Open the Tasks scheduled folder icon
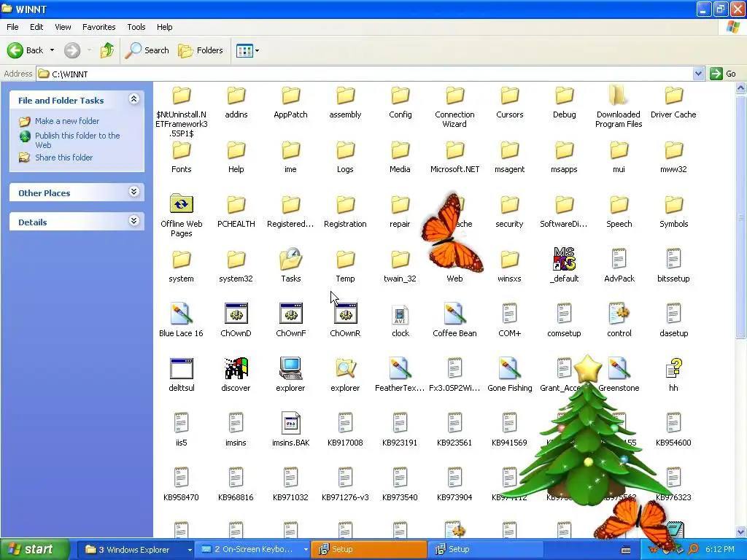The height and width of the screenshot is (560, 747). click(x=290, y=260)
